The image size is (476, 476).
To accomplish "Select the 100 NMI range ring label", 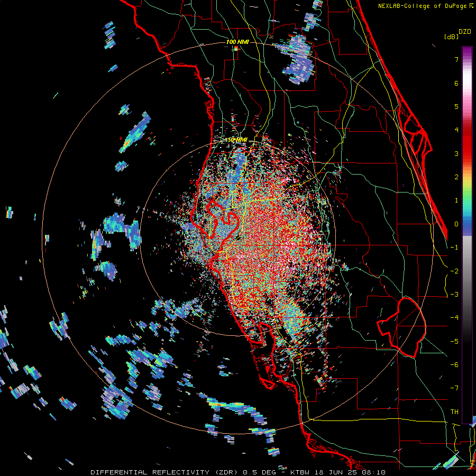I will pos(237,42).
